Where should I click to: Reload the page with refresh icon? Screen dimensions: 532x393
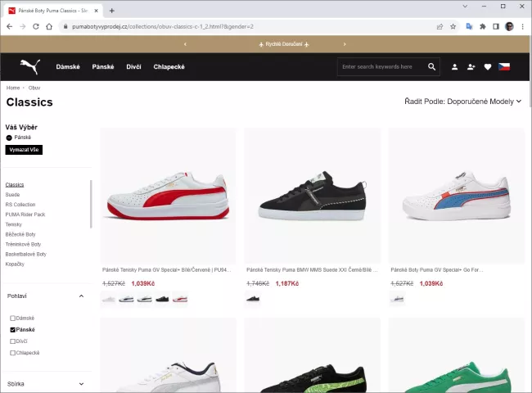tap(36, 26)
